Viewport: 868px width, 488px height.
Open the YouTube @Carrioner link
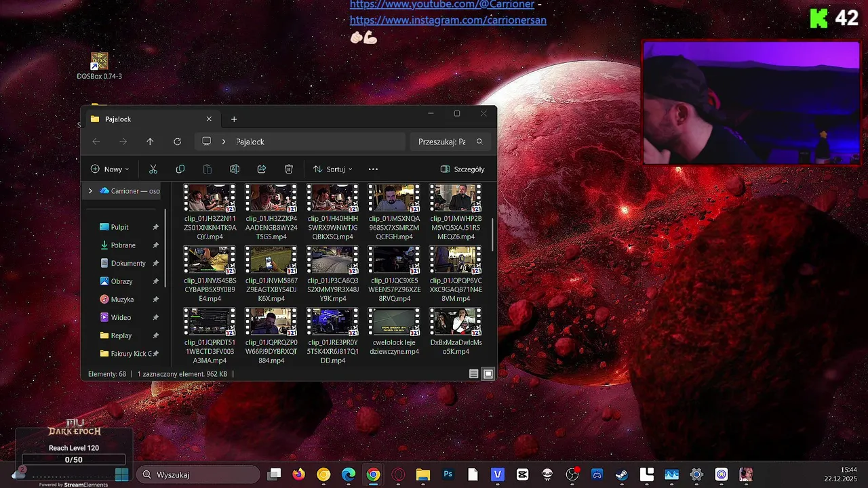tap(442, 4)
